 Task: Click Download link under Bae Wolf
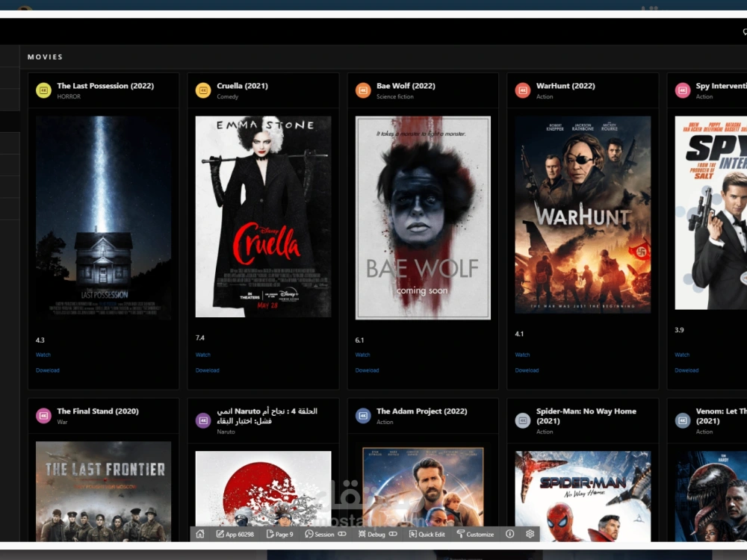(367, 370)
